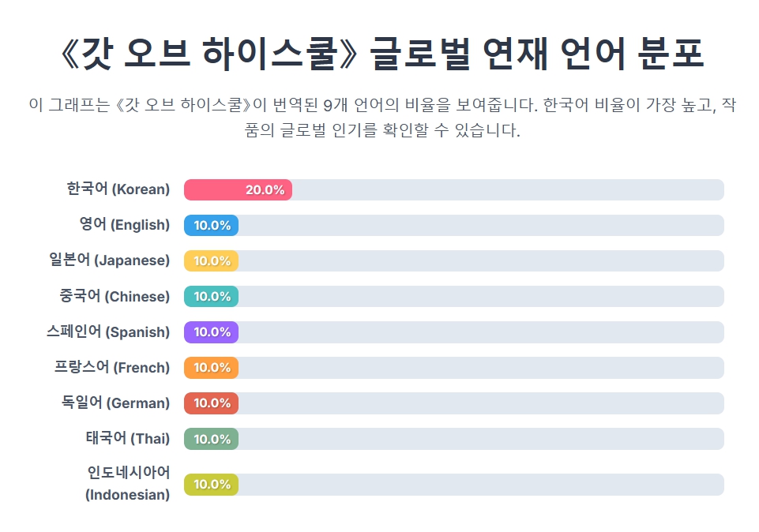
Task: Select the 독일어 (German) label
Action: (115, 403)
